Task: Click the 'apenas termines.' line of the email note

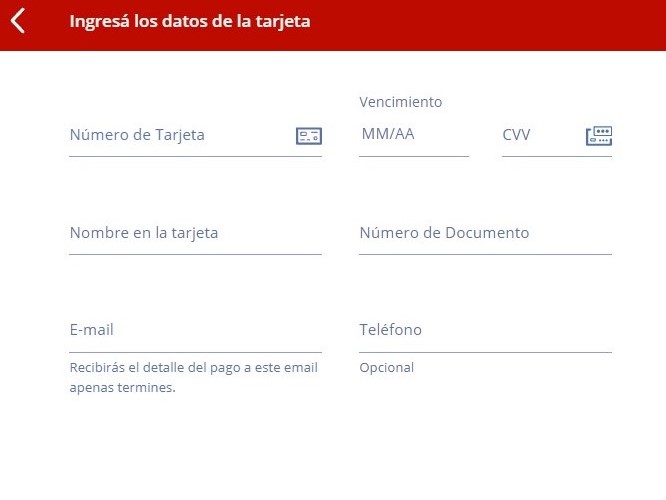Action: [x=122, y=388]
